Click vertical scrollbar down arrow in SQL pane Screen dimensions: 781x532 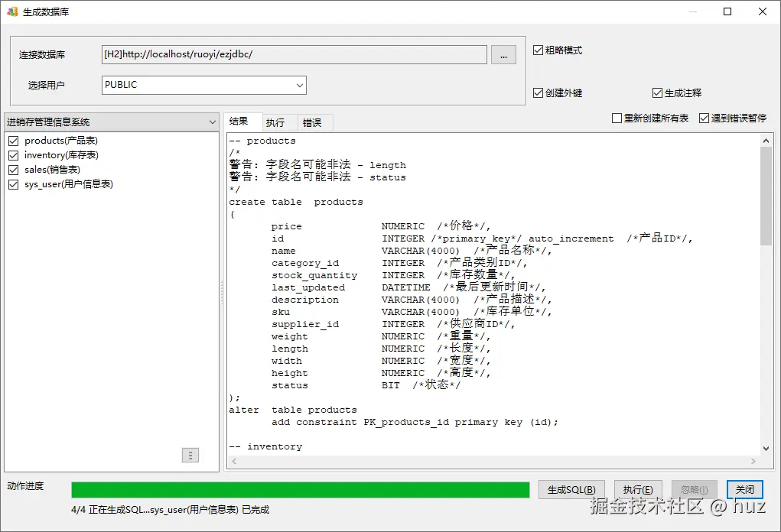coord(766,449)
